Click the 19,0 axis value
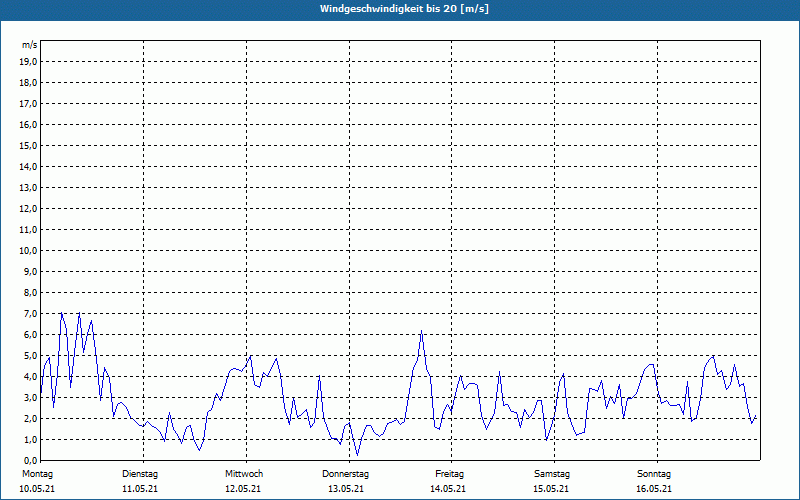Image resolution: width=800 pixels, height=500 pixels. pyautogui.click(x=28, y=62)
